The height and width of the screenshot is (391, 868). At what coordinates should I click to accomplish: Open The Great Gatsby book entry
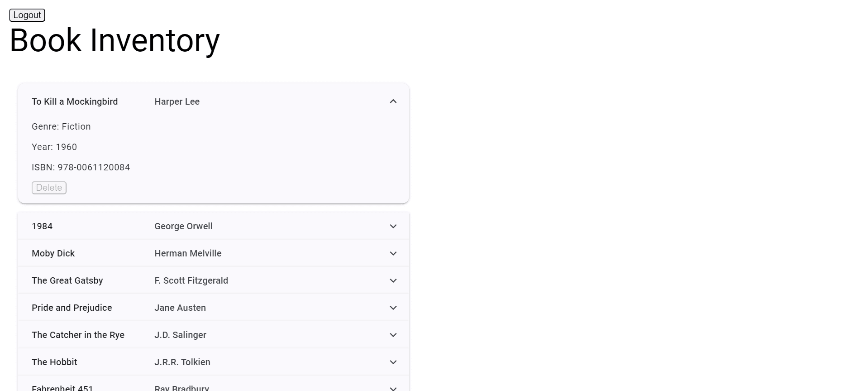[x=67, y=280]
